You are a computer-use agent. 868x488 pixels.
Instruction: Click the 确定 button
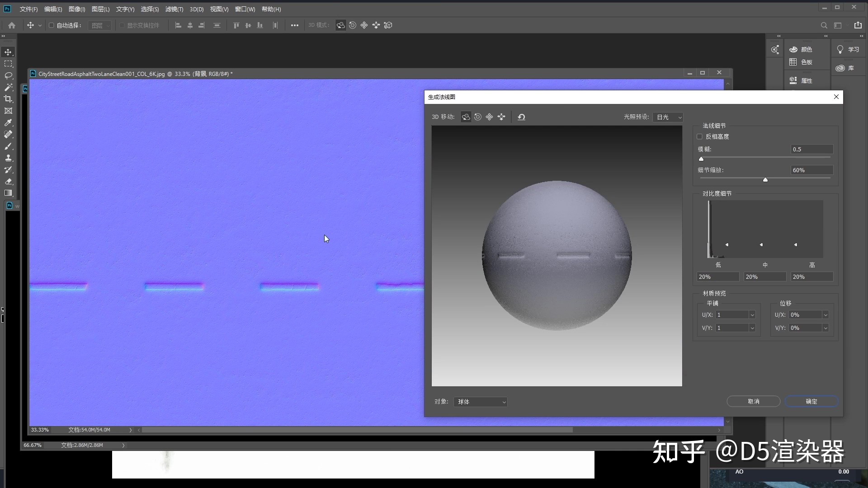(x=811, y=401)
